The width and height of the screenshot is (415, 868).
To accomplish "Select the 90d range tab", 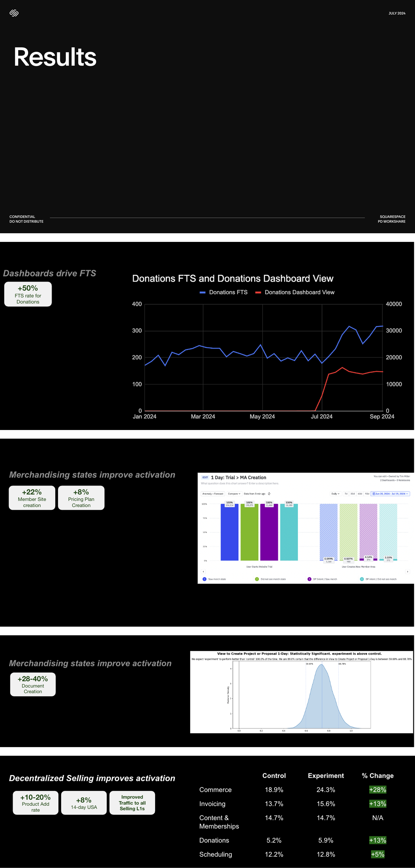I will 367,494.
